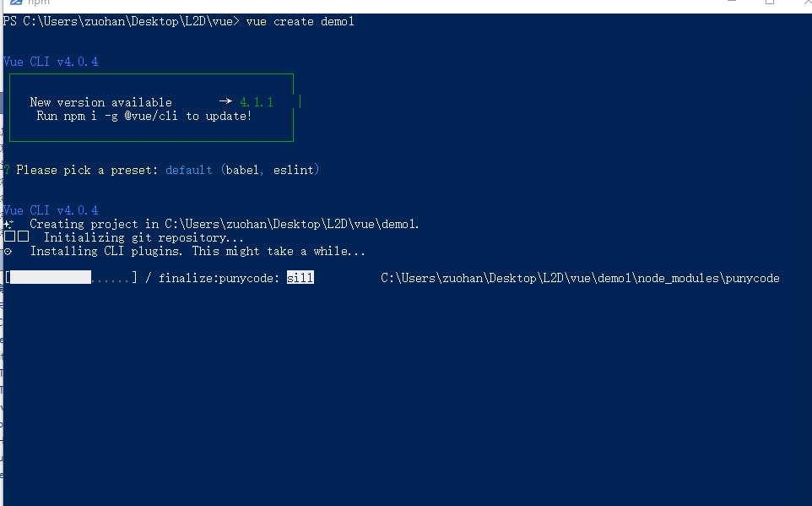The height and width of the screenshot is (506, 812).
Task: Click the npm window title text
Action: 38,2
